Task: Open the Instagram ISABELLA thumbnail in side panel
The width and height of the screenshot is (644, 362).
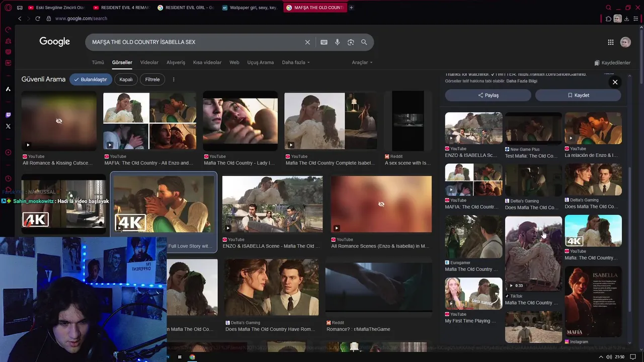Action: coord(593,302)
